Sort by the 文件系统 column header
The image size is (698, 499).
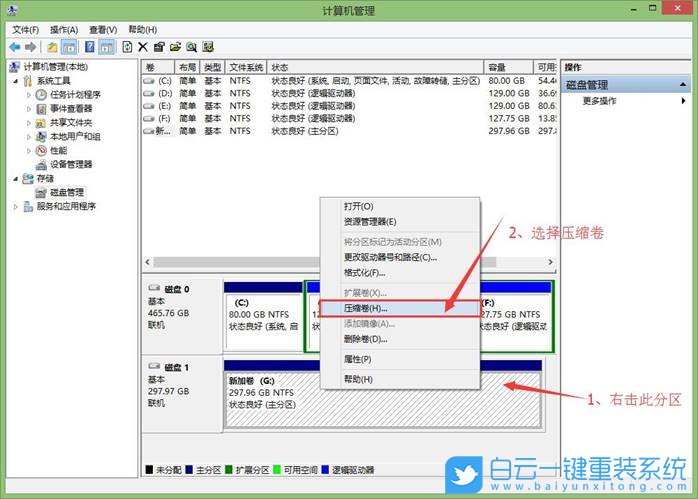pyautogui.click(x=246, y=67)
